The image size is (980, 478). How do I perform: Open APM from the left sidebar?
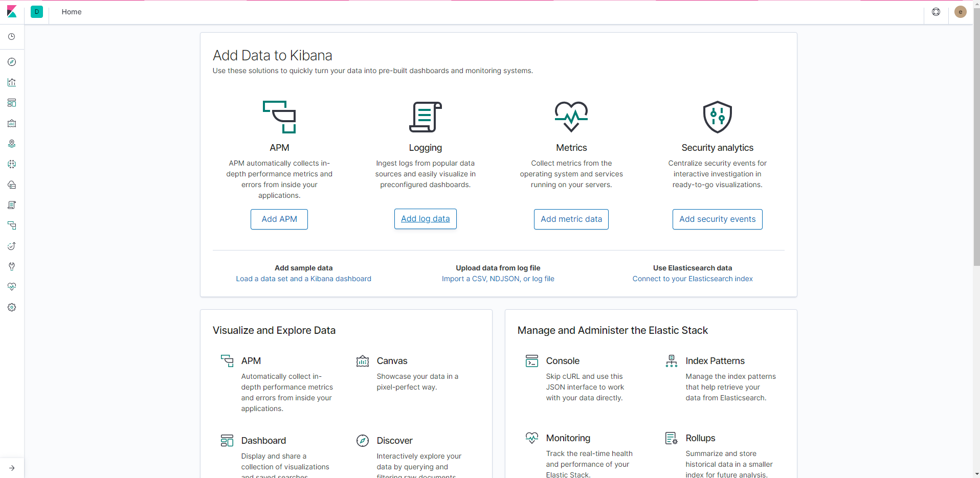pyautogui.click(x=12, y=225)
